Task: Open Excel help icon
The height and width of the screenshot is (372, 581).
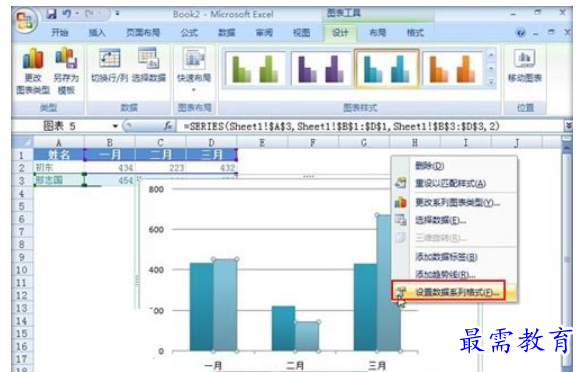Action: coord(521,33)
